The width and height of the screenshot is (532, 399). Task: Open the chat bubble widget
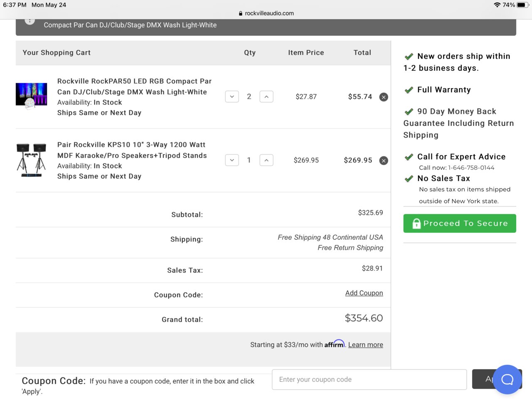click(x=507, y=379)
